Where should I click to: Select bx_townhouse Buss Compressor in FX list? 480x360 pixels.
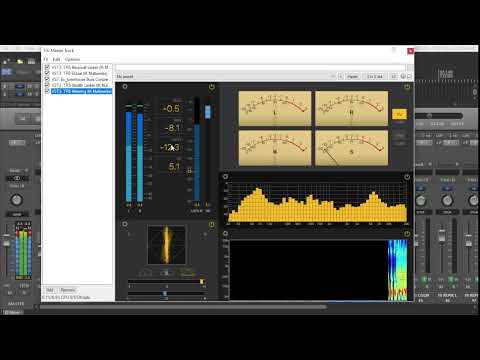pos(80,79)
